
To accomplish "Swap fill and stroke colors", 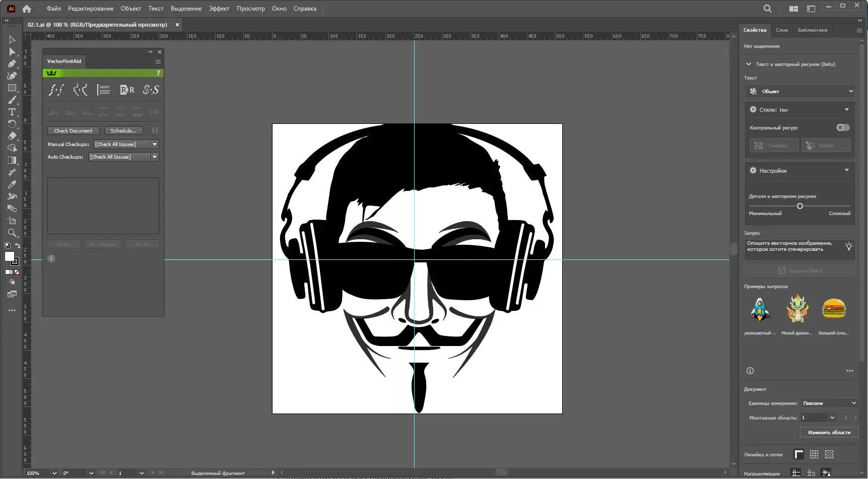I will (18, 246).
